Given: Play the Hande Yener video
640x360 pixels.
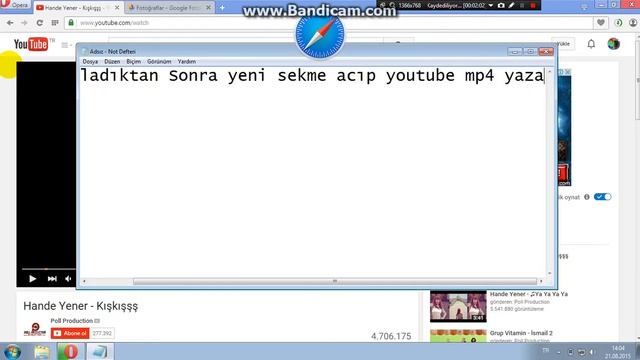Looking at the screenshot, I should pos(32,279).
